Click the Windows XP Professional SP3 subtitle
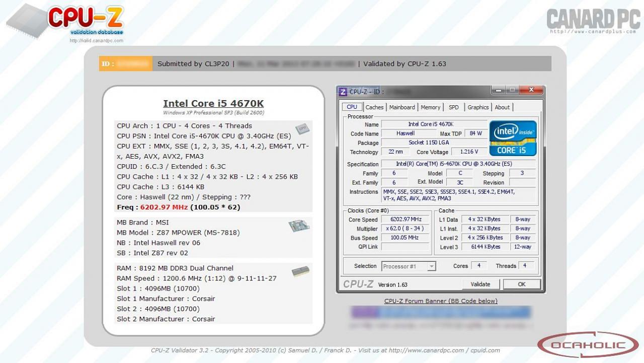Image resolution: width=644 pixels, height=363 pixels. (213, 113)
